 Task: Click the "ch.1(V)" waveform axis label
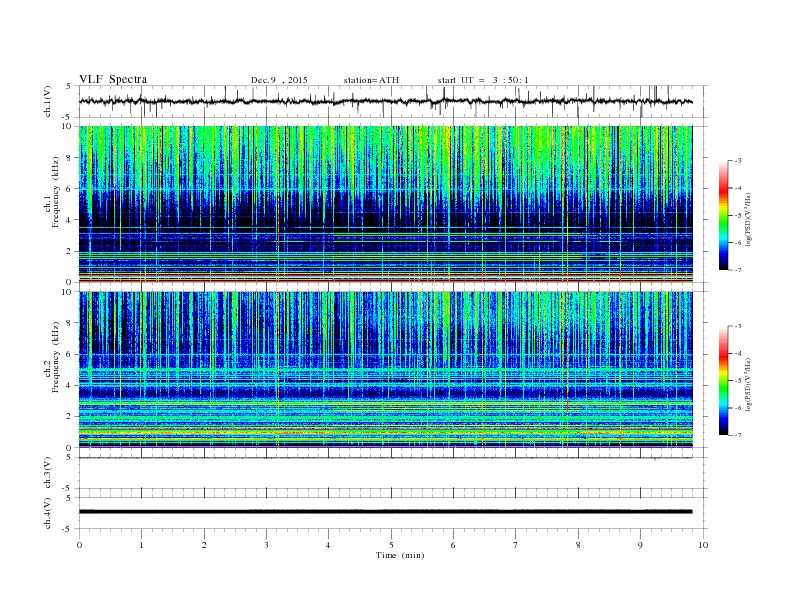click(x=48, y=101)
